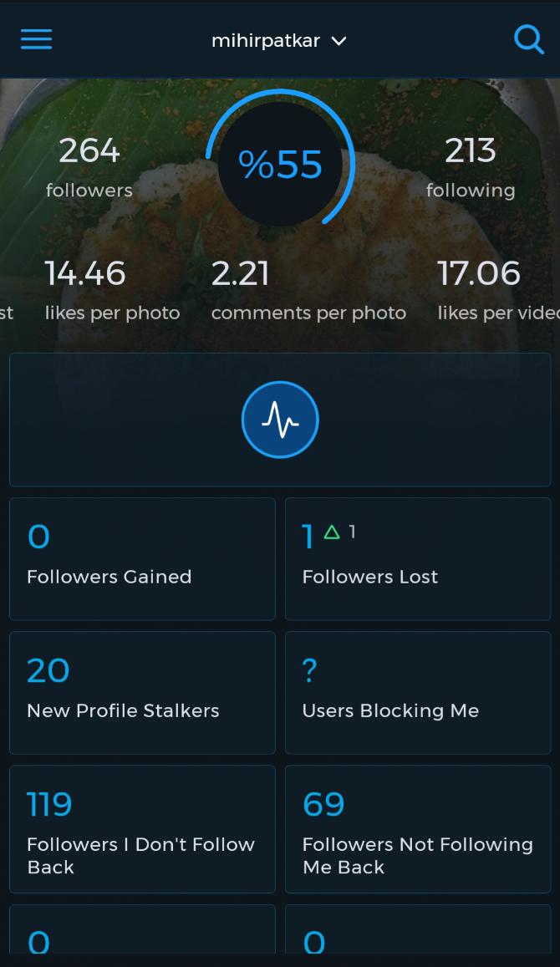Expand the mihirpatkar account dropdown

tap(280, 39)
